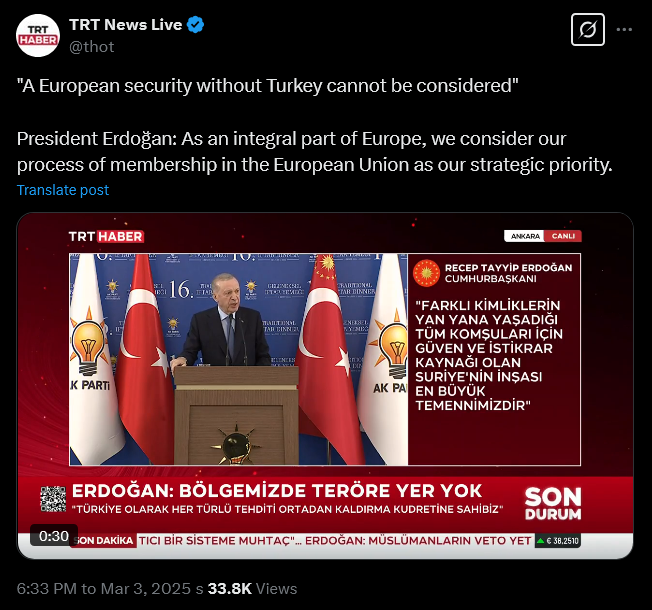Click the QR code in the video

53,499
